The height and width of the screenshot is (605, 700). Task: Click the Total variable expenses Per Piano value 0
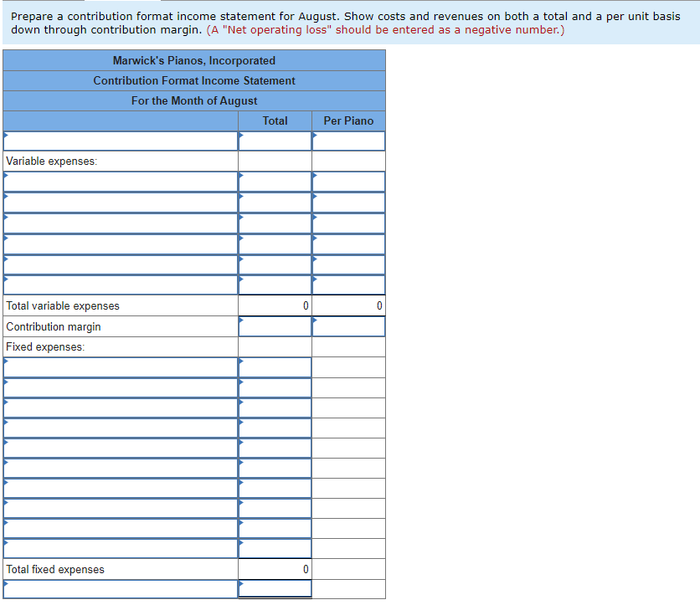[x=379, y=305]
